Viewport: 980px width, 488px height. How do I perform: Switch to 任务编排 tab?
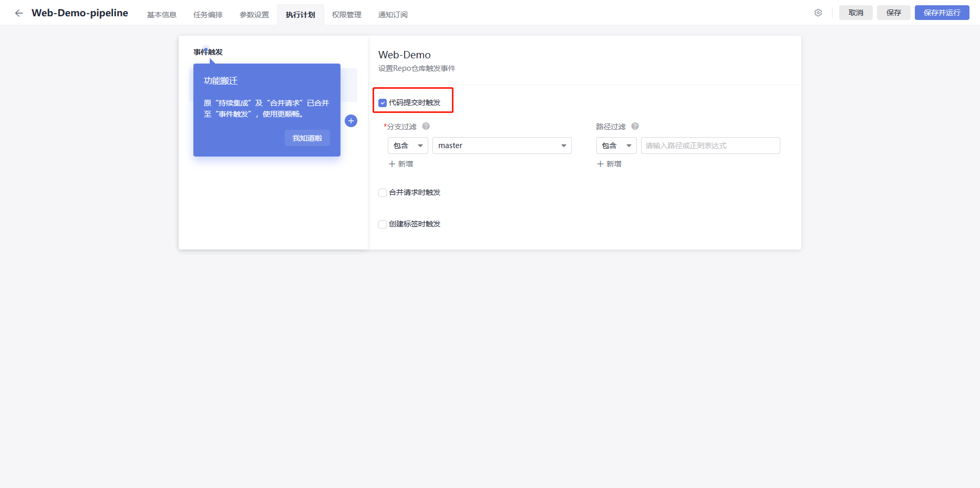click(x=208, y=15)
